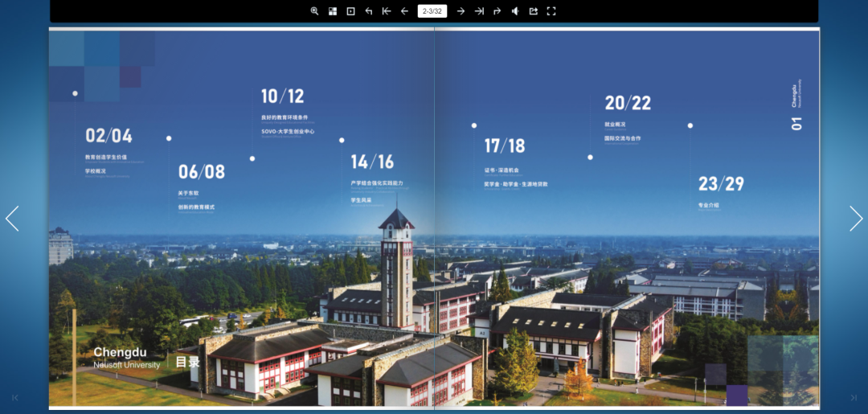Click the 关于东软 heading
The width and height of the screenshot is (868, 414).
(188, 193)
